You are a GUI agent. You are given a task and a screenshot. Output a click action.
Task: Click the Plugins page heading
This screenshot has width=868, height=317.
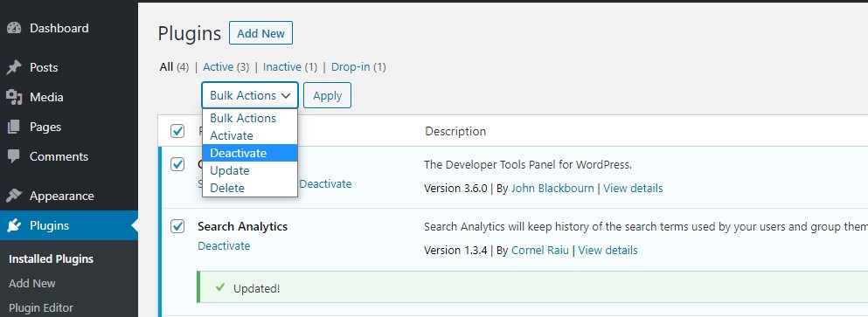[190, 33]
